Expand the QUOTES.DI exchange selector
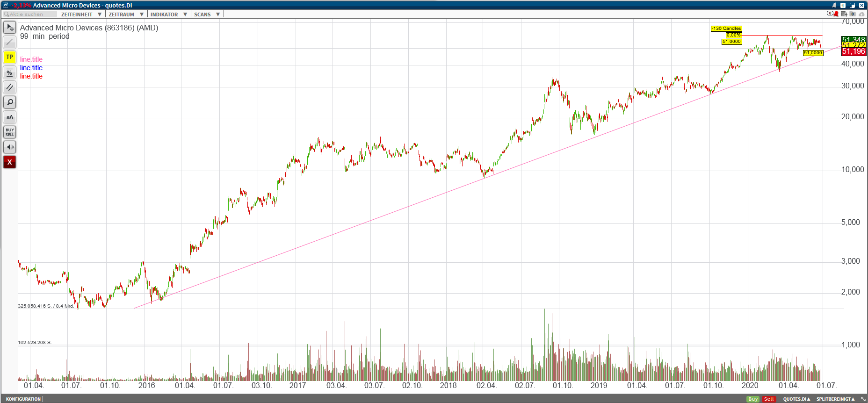 (796, 399)
